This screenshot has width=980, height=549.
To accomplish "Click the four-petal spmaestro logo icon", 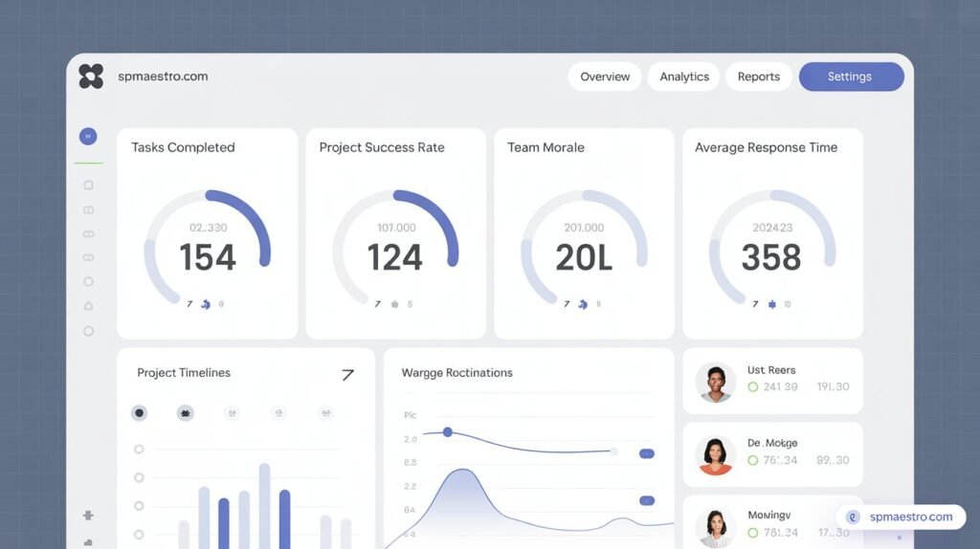I will tap(91, 77).
